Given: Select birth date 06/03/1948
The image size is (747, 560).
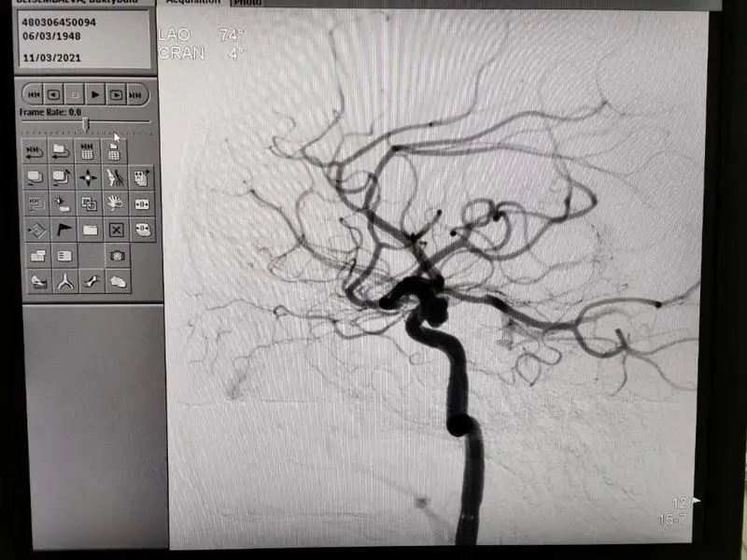Looking at the screenshot, I should point(51,36).
